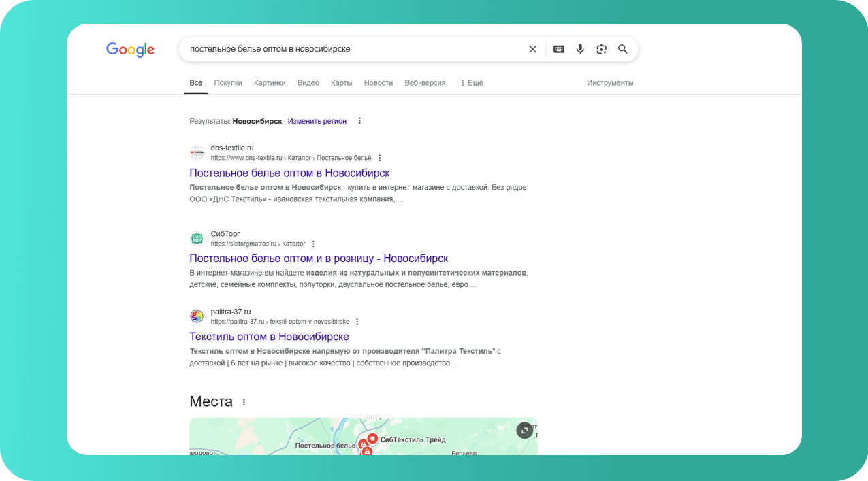Select the Все tab
Image resolution: width=868 pixels, height=481 pixels.
(196, 83)
